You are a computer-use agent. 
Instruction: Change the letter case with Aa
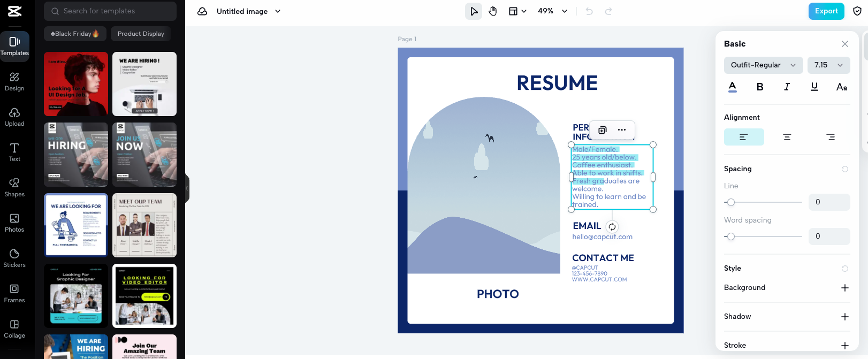(842, 87)
